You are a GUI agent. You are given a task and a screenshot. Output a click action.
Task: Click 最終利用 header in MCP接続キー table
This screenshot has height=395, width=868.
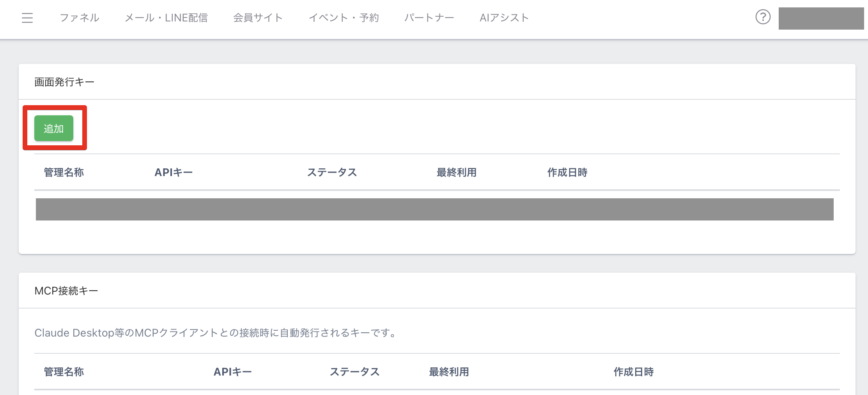(x=449, y=372)
